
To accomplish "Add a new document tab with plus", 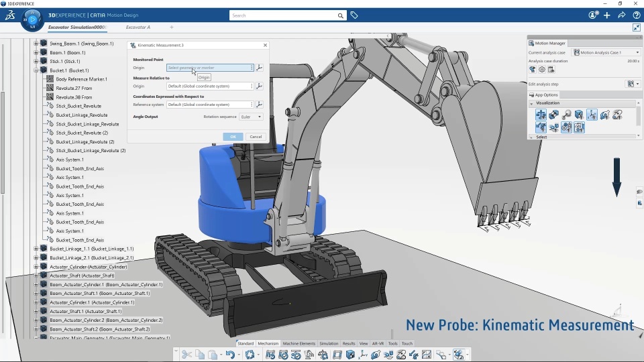I will point(172,27).
